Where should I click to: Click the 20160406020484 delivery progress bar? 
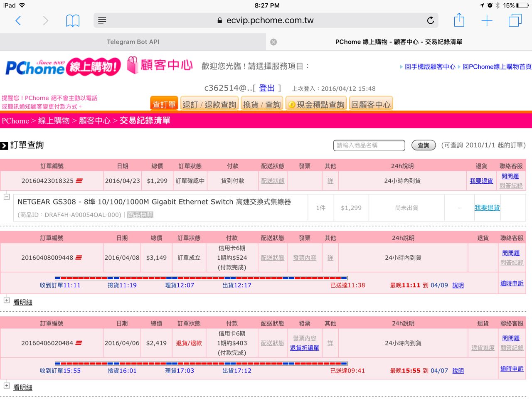201,364
